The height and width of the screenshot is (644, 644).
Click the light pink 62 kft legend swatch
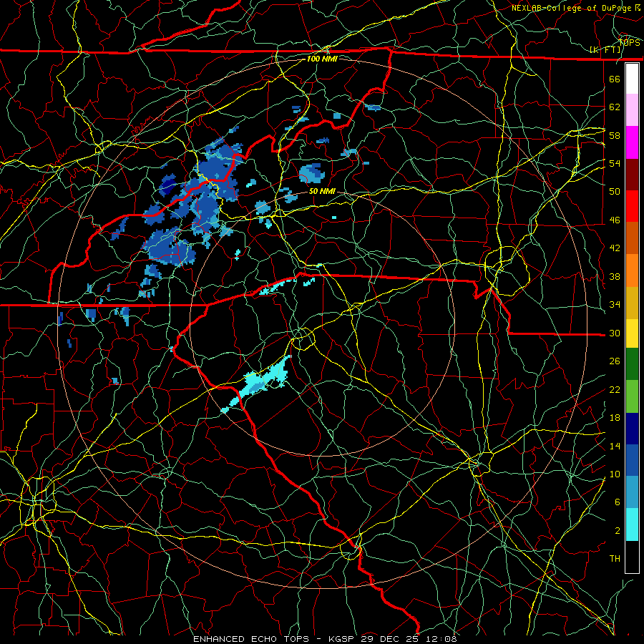click(x=632, y=110)
